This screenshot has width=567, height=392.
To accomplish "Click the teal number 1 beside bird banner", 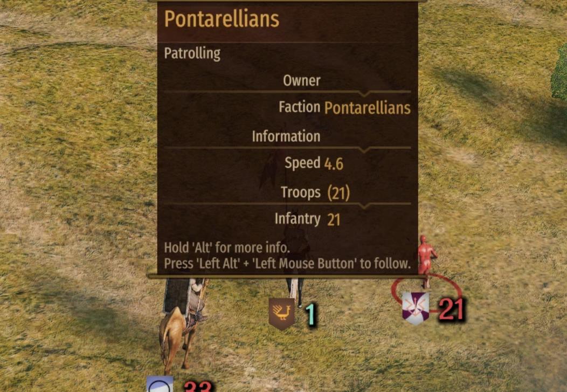I will pos(310,314).
